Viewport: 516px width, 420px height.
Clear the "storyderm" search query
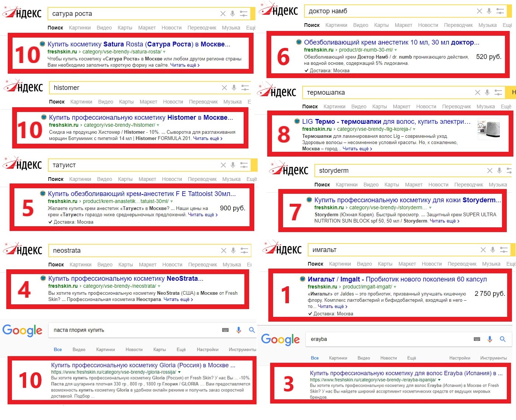click(490, 171)
